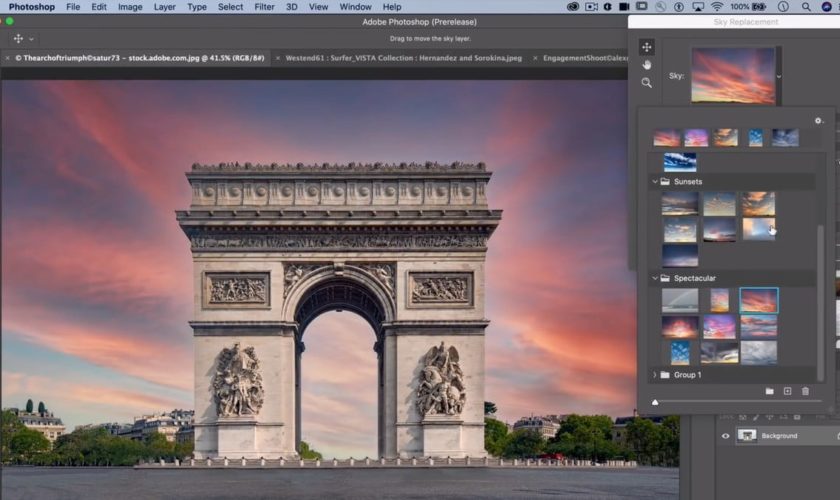
Task: Open the sky presets gear menu
Action: (818, 121)
